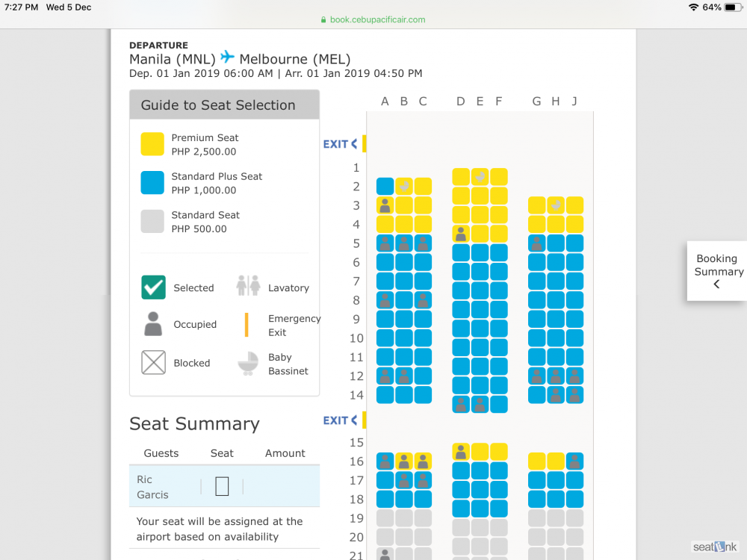
Task: Click the yellow Premium Seat swatch
Action: point(152,144)
